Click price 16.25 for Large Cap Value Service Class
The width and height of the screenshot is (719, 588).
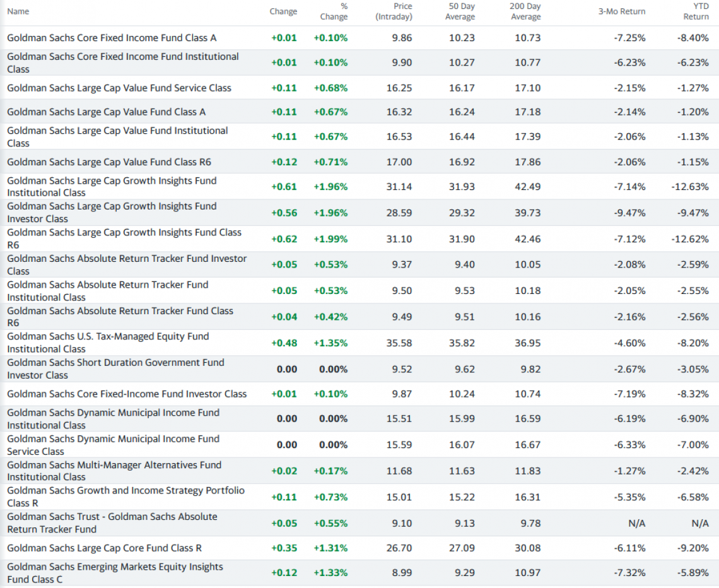pos(399,88)
